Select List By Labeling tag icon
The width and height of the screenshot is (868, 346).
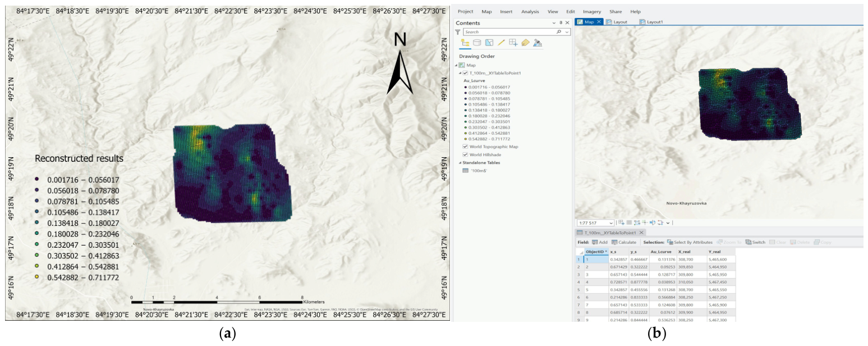pyautogui.click(x=525, y=43)
